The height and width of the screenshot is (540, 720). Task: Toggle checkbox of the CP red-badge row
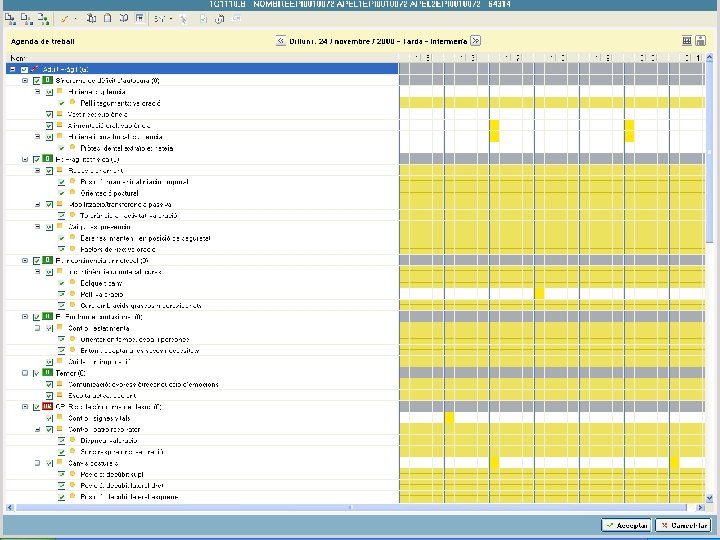[37, 407]
